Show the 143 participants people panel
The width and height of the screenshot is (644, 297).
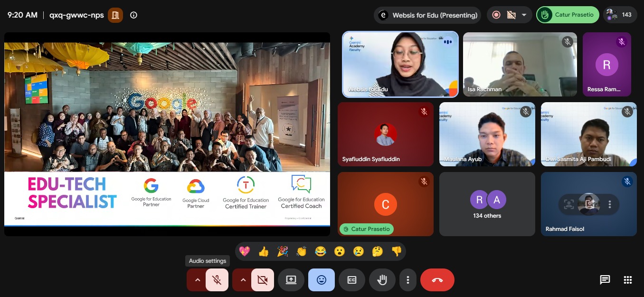pyautogui.click(x=620, y=15)
